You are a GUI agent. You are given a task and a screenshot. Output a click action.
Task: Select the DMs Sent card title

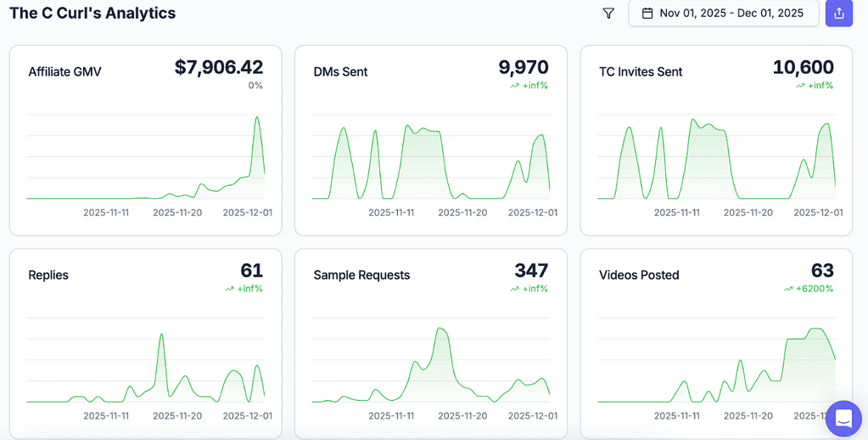click(x=340, y=72)
